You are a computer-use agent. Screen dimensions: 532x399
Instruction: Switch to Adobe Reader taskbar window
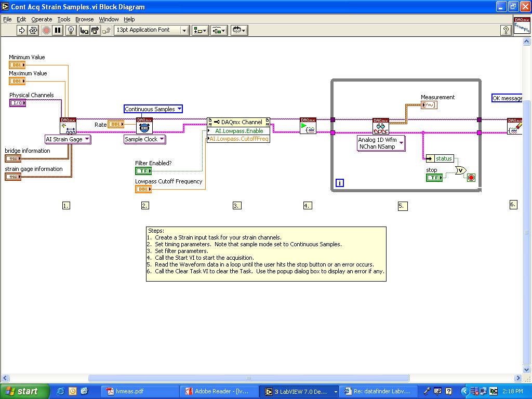[219, 391]
